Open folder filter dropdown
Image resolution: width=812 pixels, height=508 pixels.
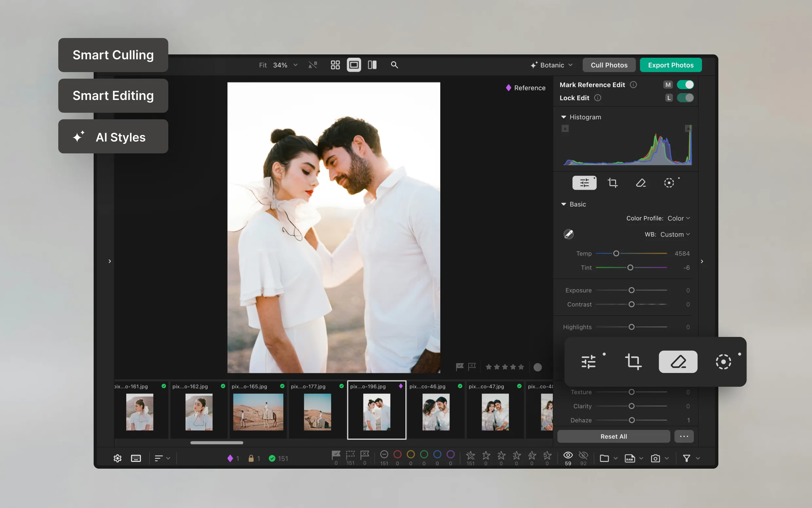click(x=608, y=458)
